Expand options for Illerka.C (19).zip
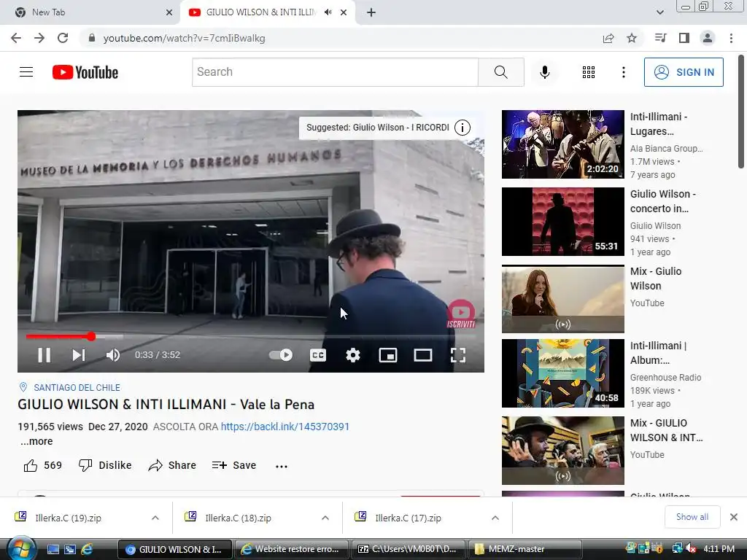Image resolution: width=747 pixels, height=560 pixels. pyautogui.click(x=155, y=518)
